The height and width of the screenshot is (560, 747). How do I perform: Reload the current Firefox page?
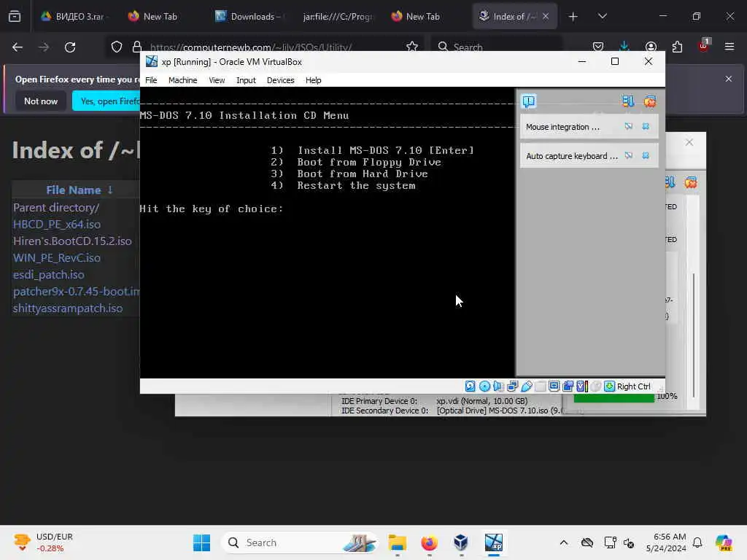(70, 47)
